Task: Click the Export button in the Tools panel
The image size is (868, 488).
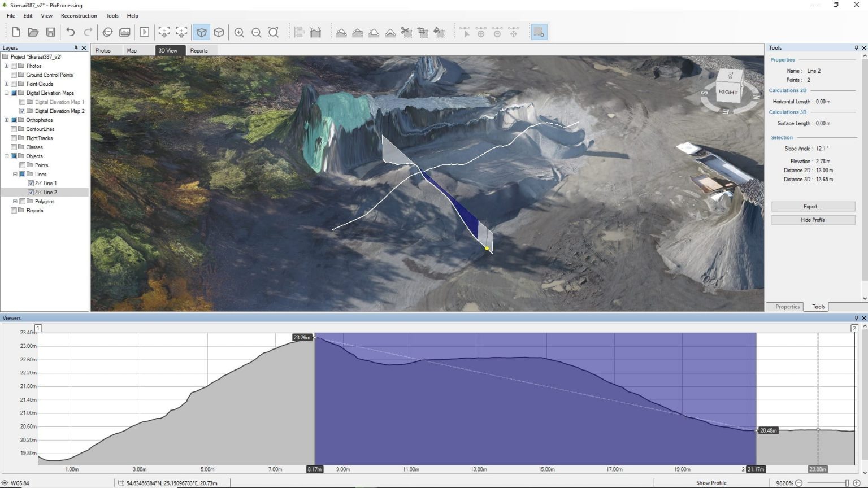Action: click(x=813, y=206)
